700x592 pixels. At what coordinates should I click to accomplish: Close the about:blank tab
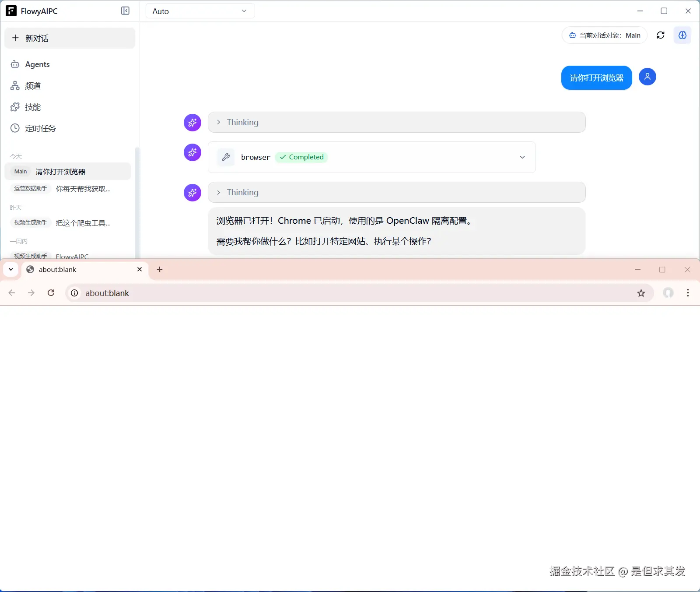tap(140, 269)
